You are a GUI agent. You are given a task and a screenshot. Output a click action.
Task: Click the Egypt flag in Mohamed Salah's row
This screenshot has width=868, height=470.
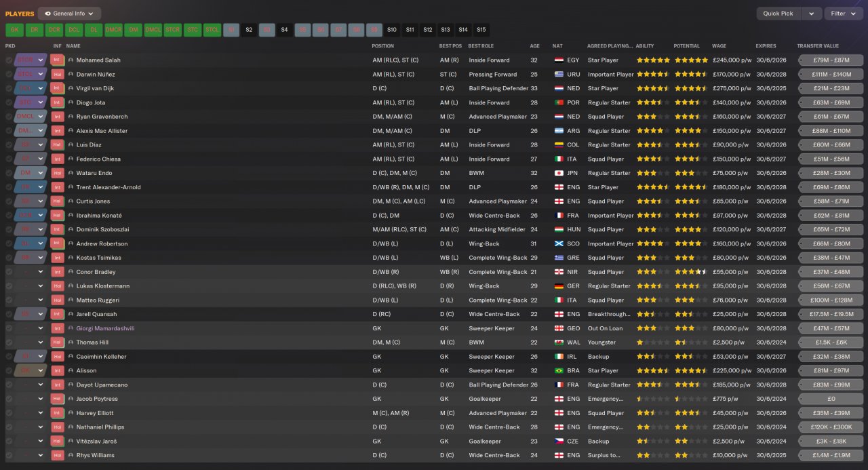pos(559,60)
